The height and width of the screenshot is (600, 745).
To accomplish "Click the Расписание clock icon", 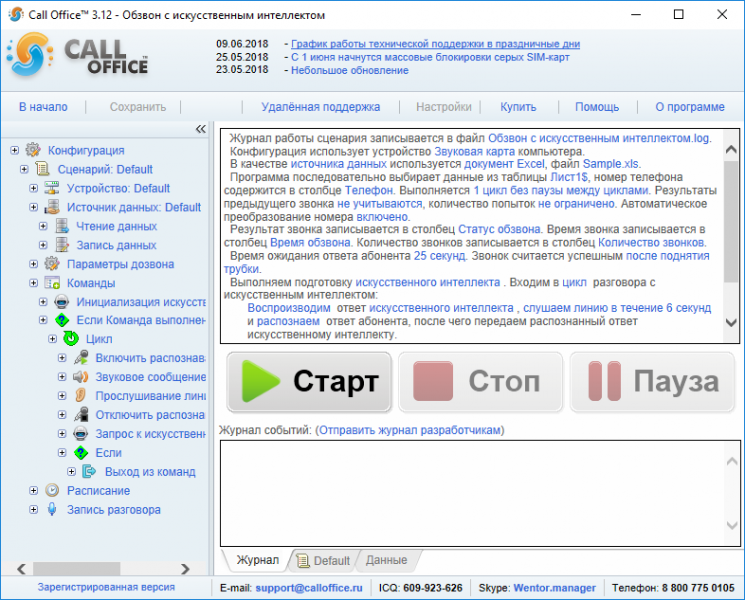I will coord(52,490).
